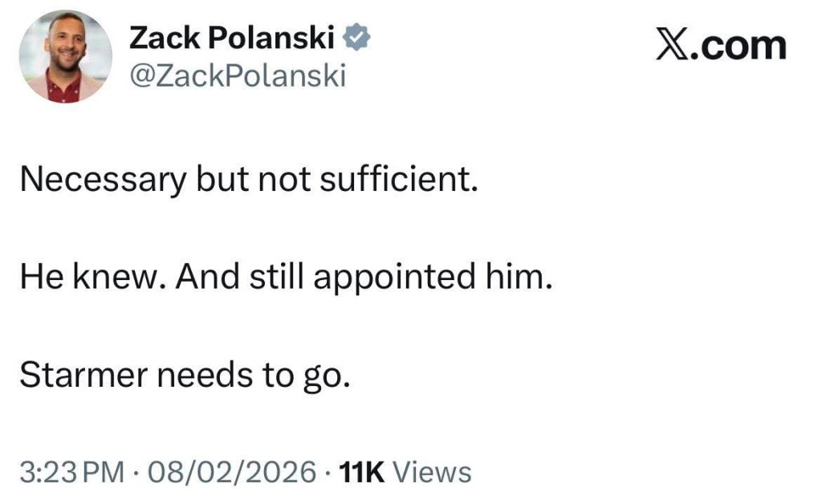
Task: Click the blue verified checkmark badge
Action: click(x=356, y=37)
